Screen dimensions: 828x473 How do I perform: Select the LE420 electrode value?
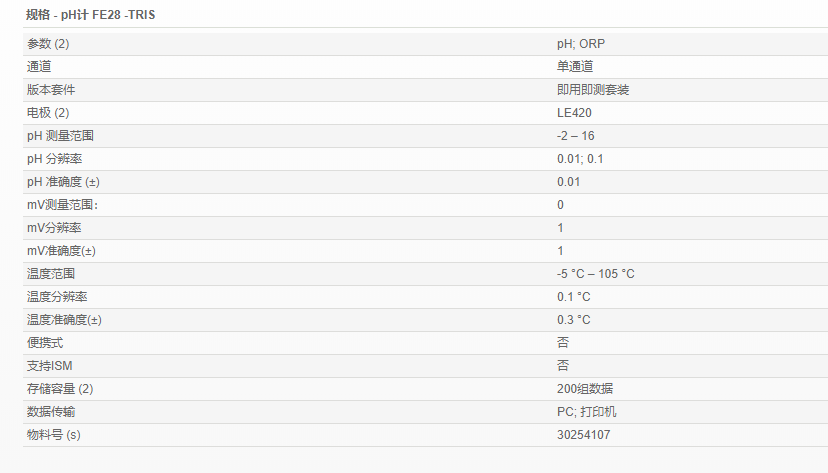574,113
